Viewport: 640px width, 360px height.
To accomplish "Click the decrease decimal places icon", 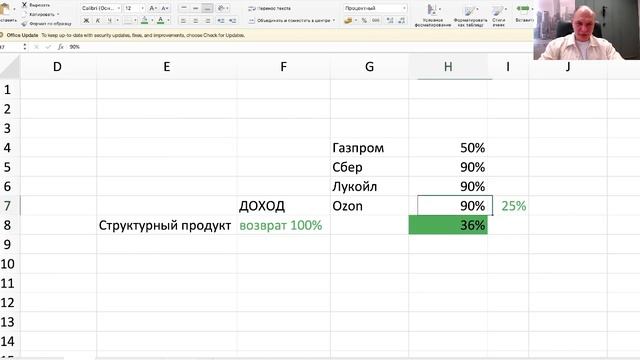I will pos(402,20).
